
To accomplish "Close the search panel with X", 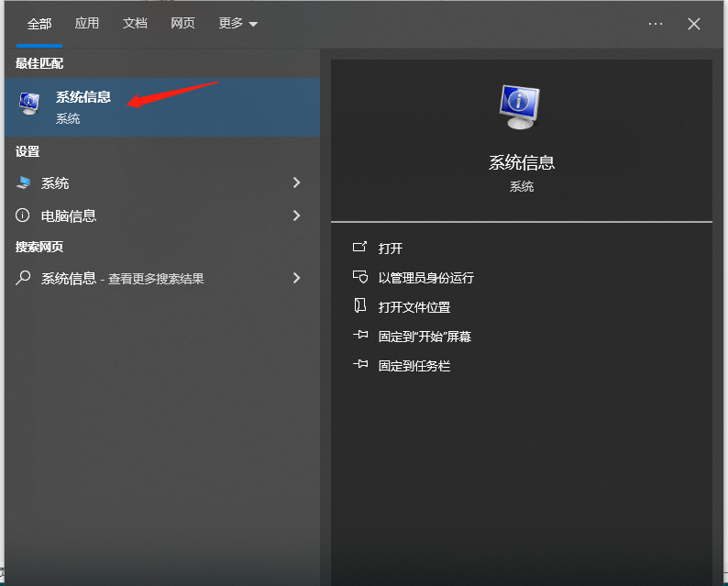I will click(694, 24).
